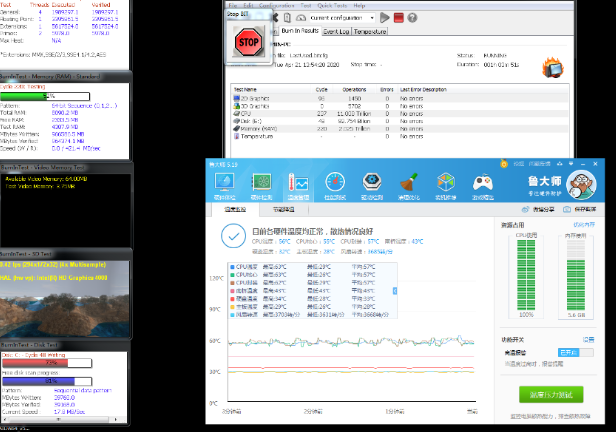This screenshot has width=616, height=432.
Task: Click the Operations column header
Action: point(354,90)
